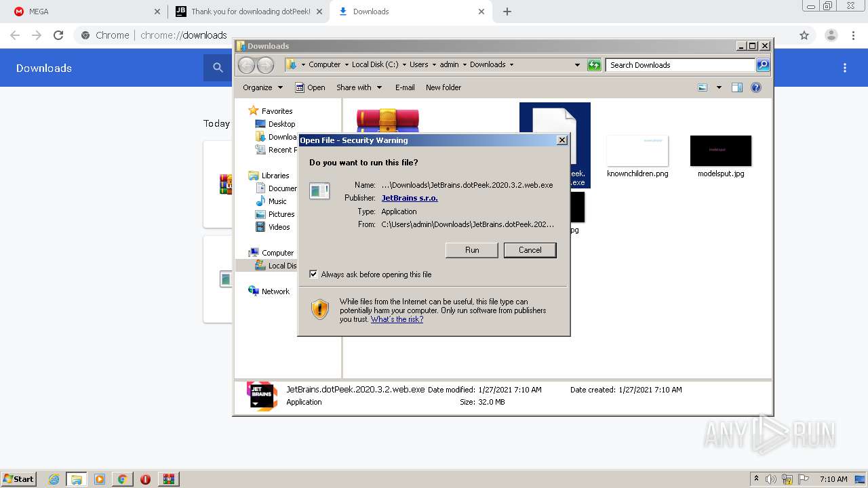Launch Internet Explorer from the taskbar

pyautogui.click(x=54, y=479)
